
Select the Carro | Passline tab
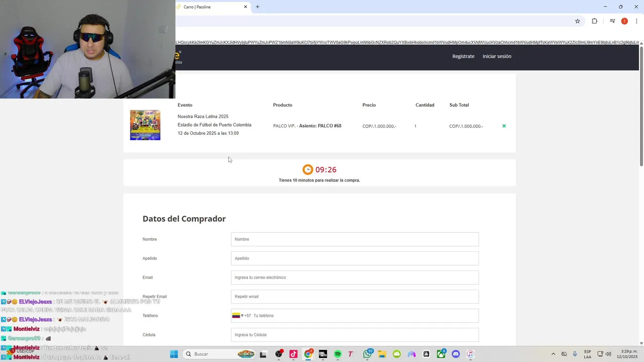211,7
